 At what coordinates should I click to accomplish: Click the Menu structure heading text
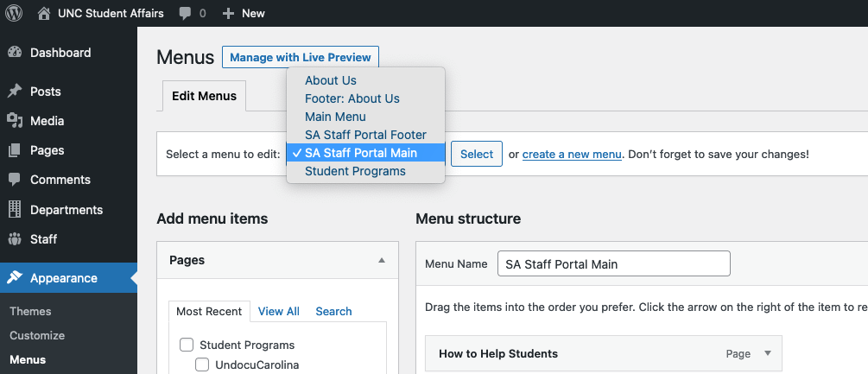468,219
